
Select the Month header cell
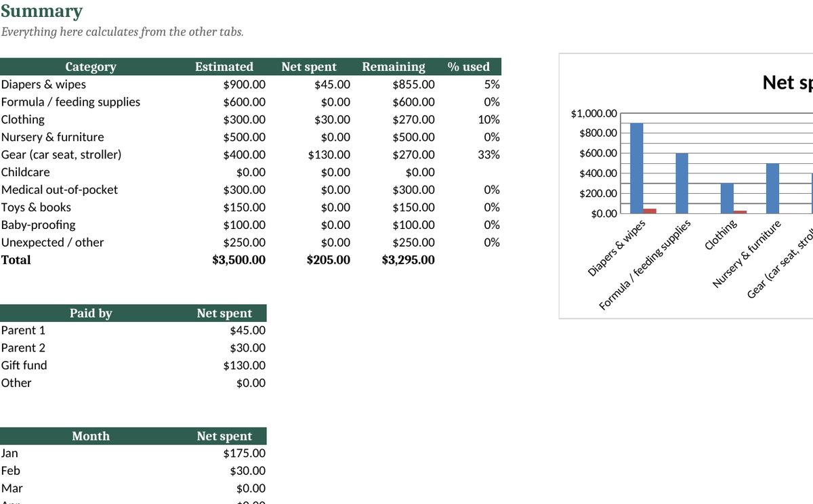pos(91,436)
